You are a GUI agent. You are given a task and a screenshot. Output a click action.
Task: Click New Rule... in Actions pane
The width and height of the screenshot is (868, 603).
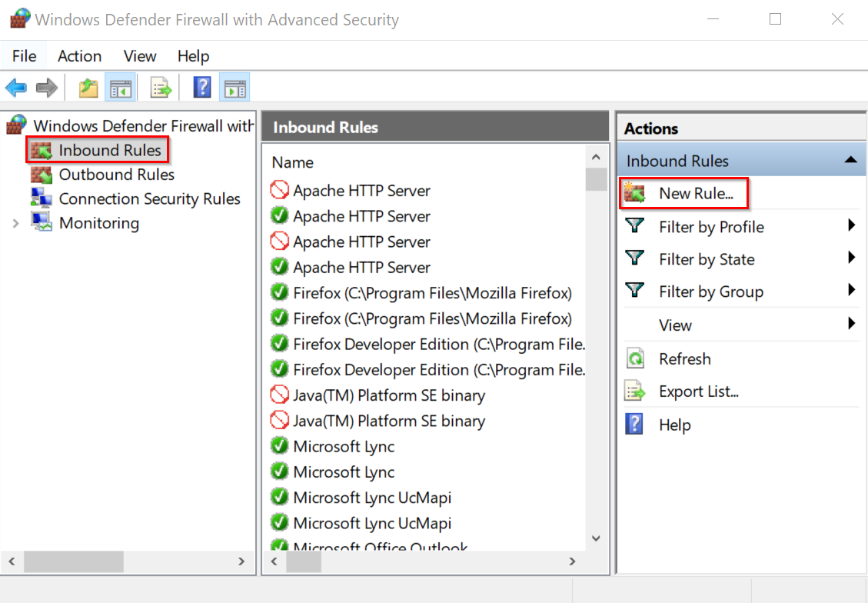click(x=696, y=194)
